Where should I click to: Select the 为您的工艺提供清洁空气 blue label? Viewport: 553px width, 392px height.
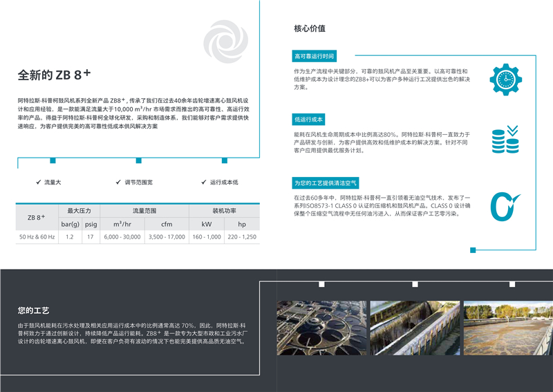coord(325,183)
